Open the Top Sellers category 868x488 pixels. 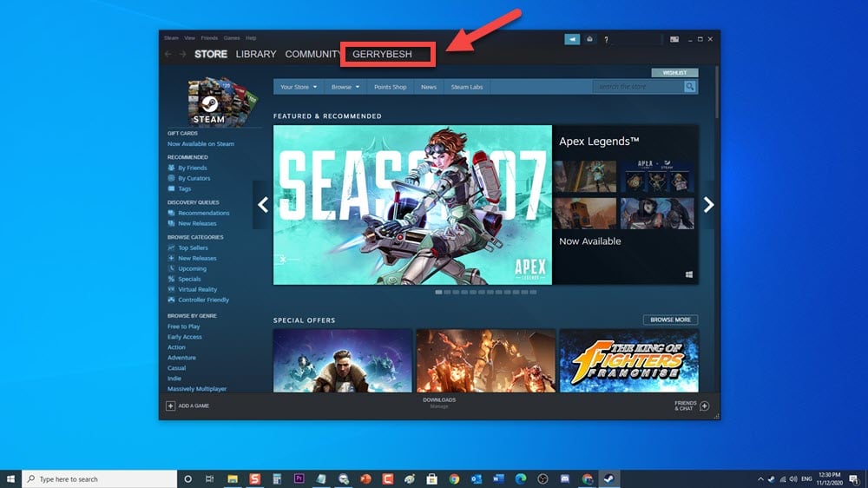point(193,247)
